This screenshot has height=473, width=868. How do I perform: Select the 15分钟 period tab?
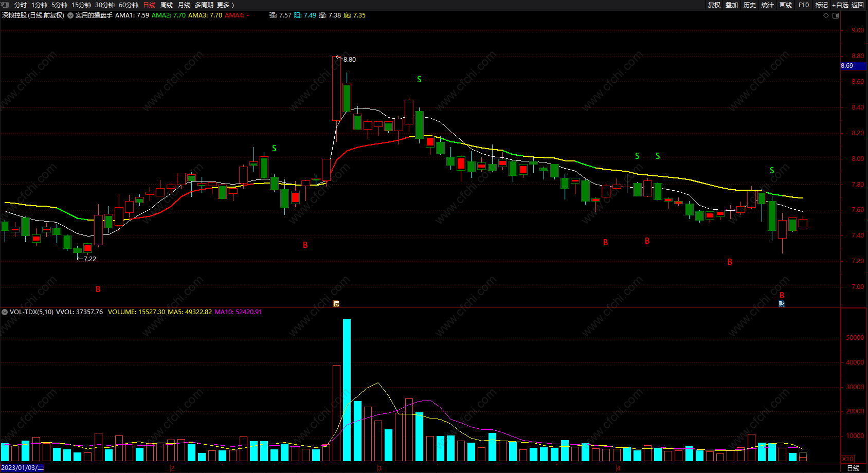81,5
